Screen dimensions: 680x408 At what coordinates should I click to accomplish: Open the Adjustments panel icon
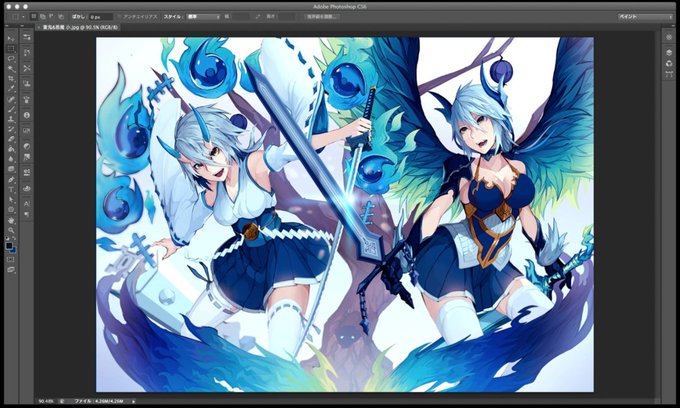tap(27, 146)
